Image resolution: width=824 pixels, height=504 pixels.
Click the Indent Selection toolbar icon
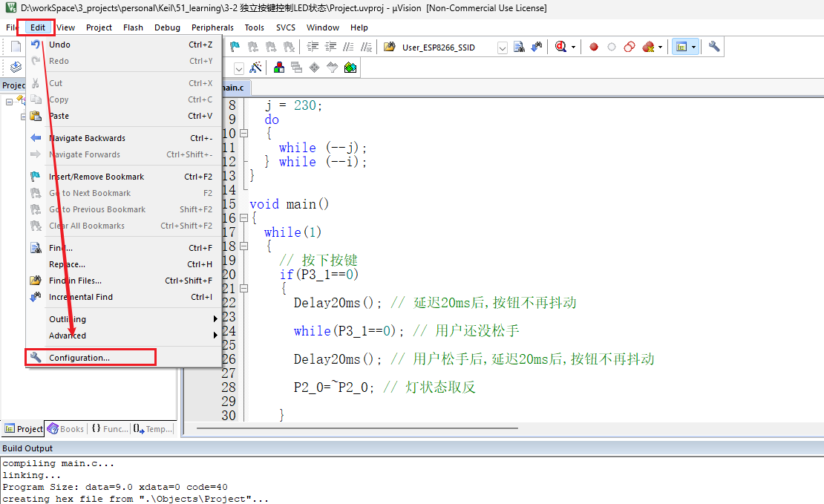pyautogui.click(x=313, y=46)
